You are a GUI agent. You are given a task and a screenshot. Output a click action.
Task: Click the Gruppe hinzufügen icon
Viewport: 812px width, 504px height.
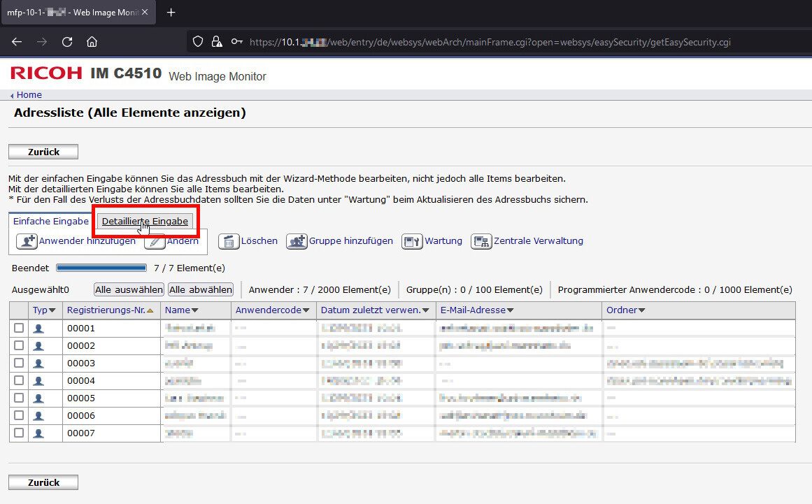297,241
